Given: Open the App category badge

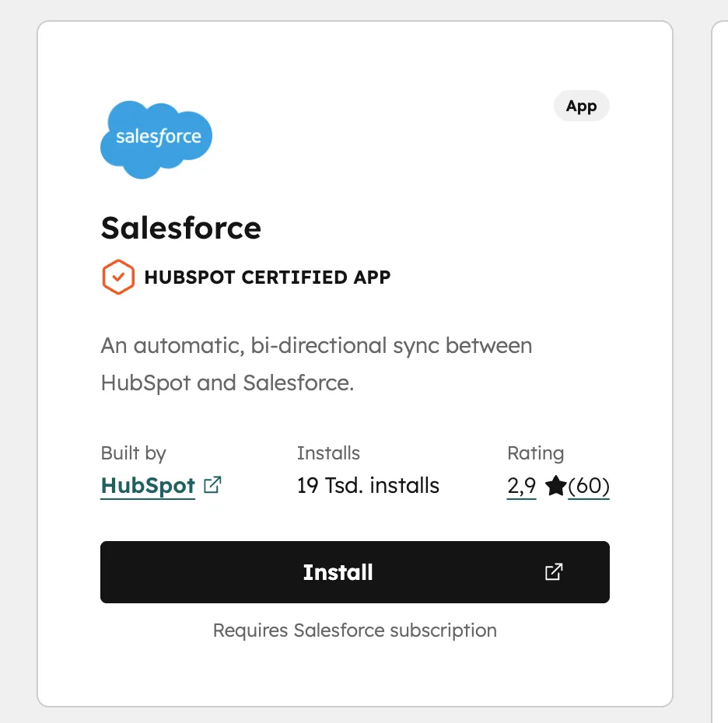Looking at the screenshot, I should 581,106.
